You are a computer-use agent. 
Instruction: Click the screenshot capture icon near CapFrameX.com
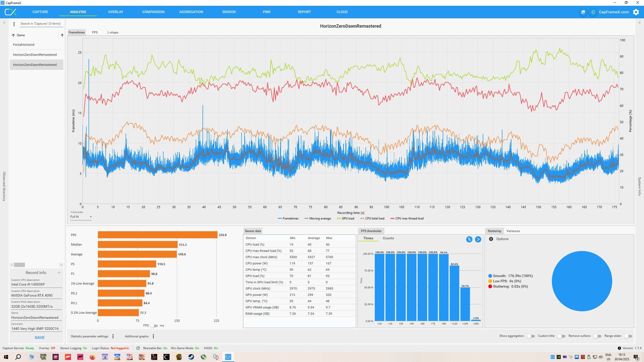click(583, 12)
